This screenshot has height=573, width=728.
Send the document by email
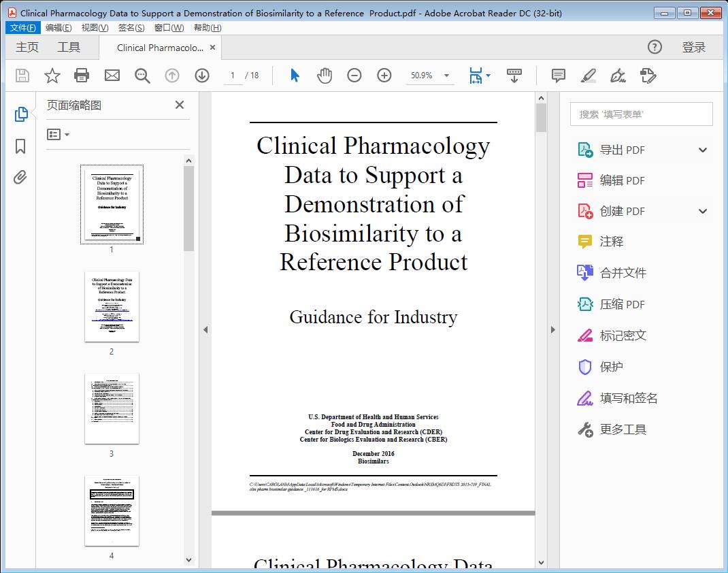coord(112,76)
